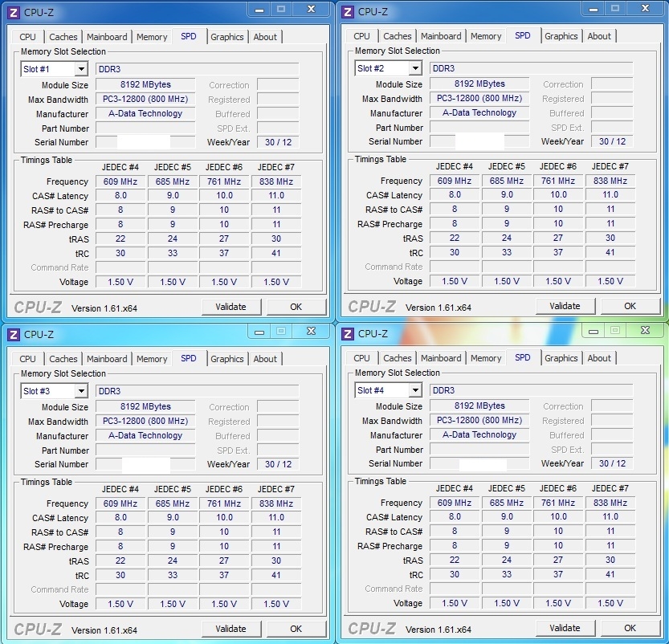
Task: Open the About tab in the Slot #2 window
Action: [x=599, y=36]
